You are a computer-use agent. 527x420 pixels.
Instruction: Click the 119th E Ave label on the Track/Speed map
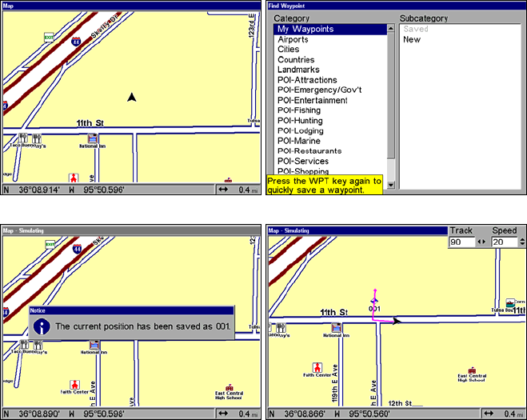point(334,383)
